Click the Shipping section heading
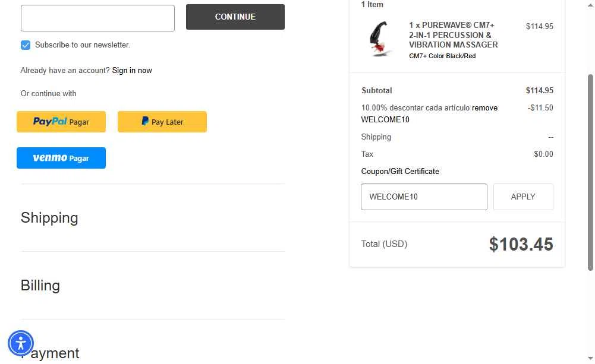Screen dimensions: 595x364 pos(49,218)
